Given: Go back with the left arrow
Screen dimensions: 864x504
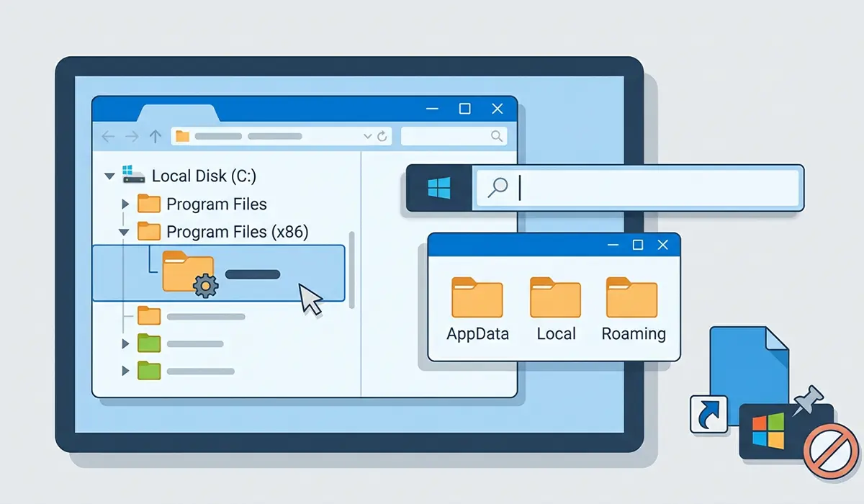Looking at the screenshot, I should [108, 136].
